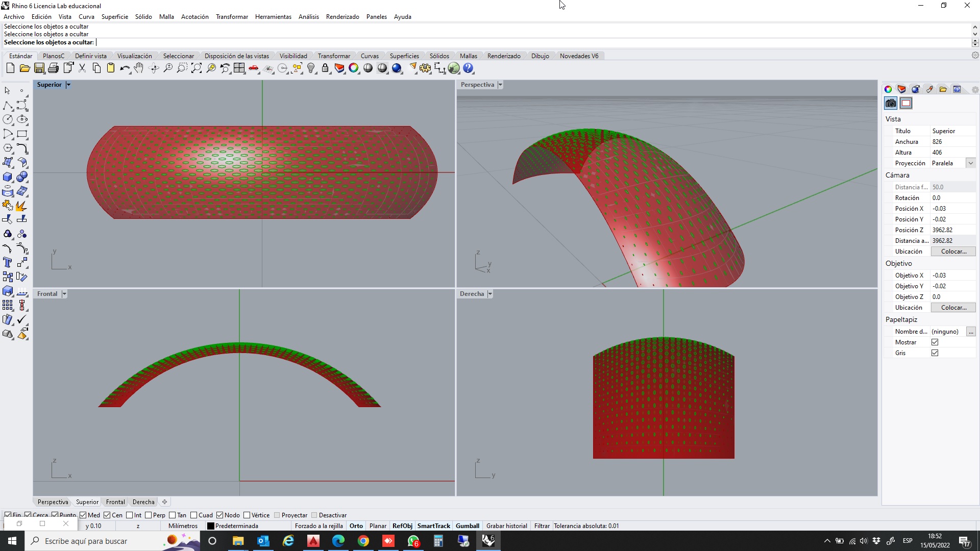Select the Explode tool in sidebar
This screenshot has height=551, width=980.
(x=22, y=206)
